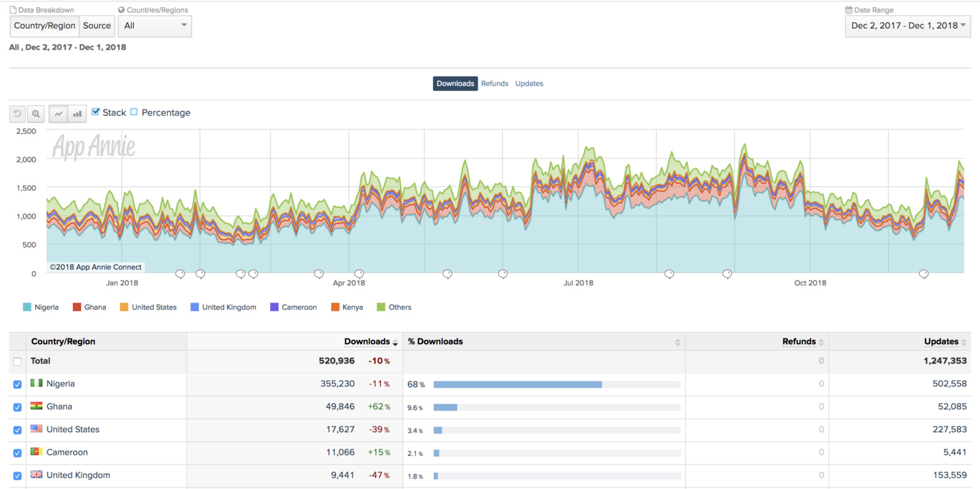Click the Nigeria flag icon
This screenshot has width=980, height=489.
[37, 383]
